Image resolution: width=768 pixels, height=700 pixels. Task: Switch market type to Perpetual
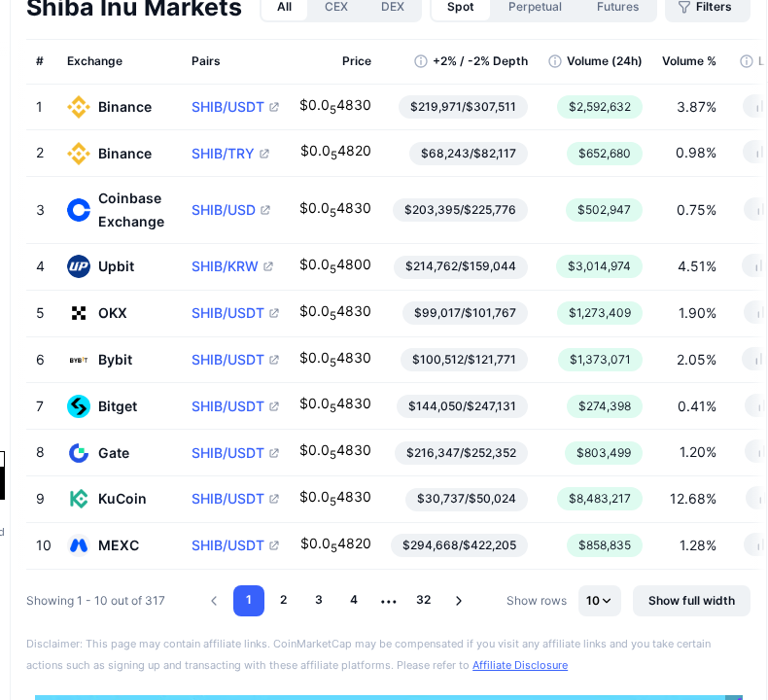click(x=535, y=7)
